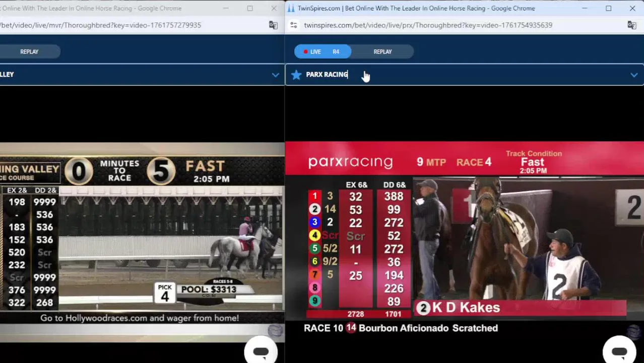This screenshot has height=363, width=644.
Task: Maximize the left Chrome window
Action: (250, 8)
